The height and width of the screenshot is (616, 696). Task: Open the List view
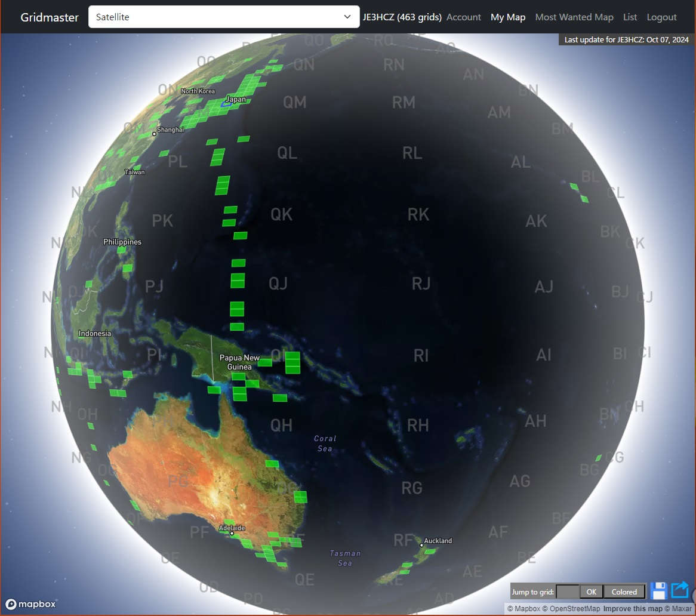pos(630,17)
